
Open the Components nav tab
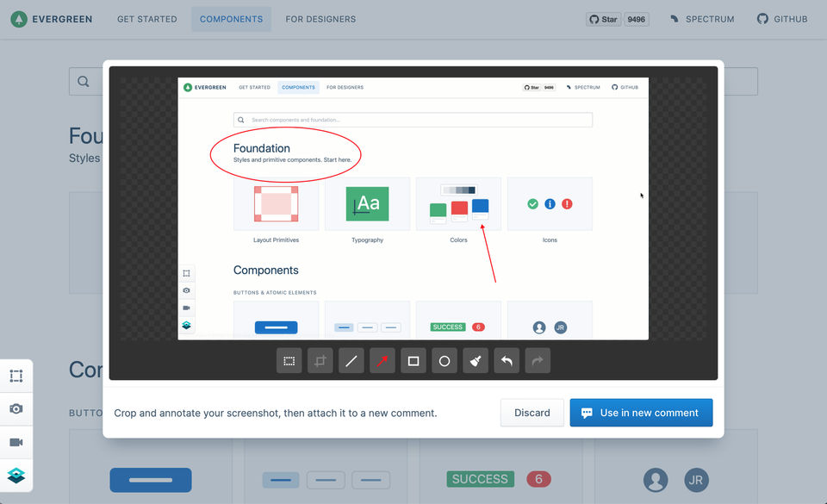pyautogui.click(x=231, y=19)
